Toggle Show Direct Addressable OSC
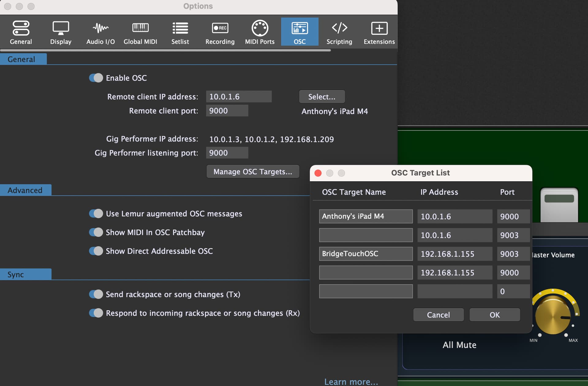588x386 pixels. click(x=96, y=251)
